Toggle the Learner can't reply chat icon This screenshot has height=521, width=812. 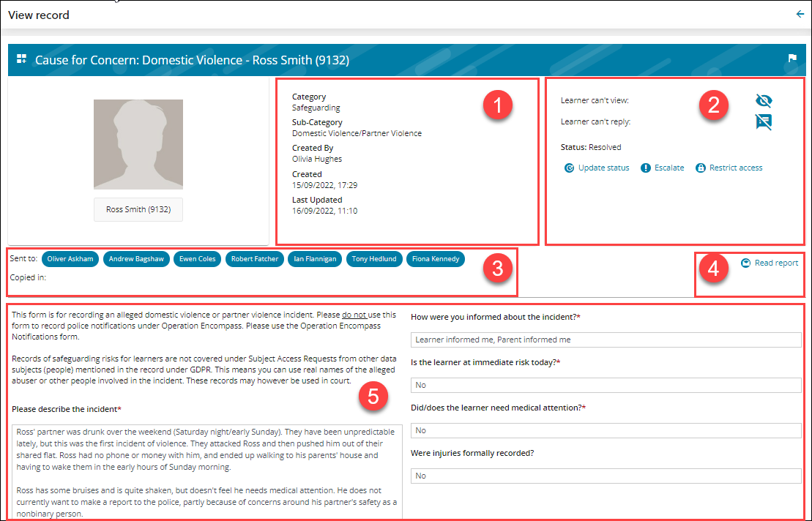click(x=764, y=121)
